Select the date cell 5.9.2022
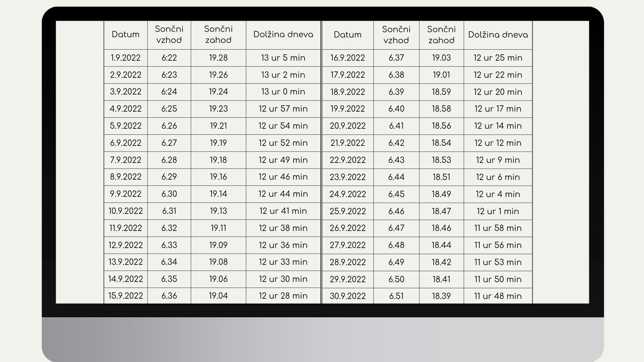This screenshot has height=362, width=644. tap(125, 126)
